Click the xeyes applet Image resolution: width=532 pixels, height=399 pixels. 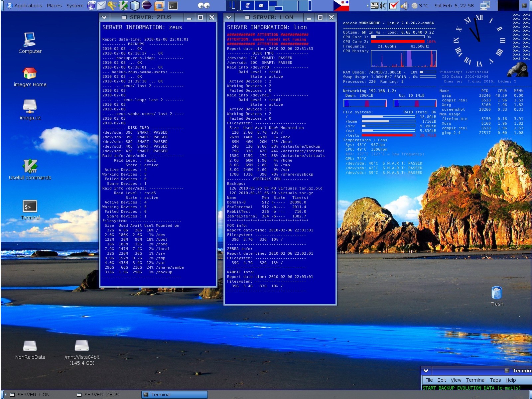tap(204, 5)
